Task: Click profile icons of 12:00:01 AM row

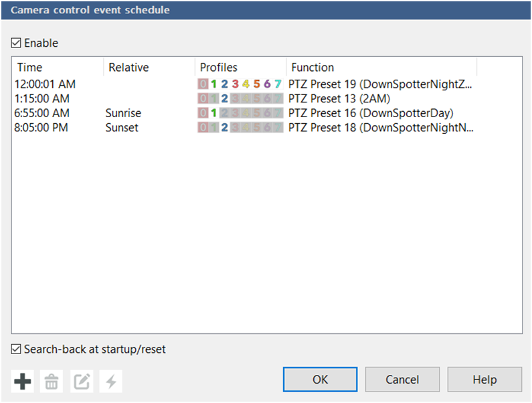Action: pos(240,84)
